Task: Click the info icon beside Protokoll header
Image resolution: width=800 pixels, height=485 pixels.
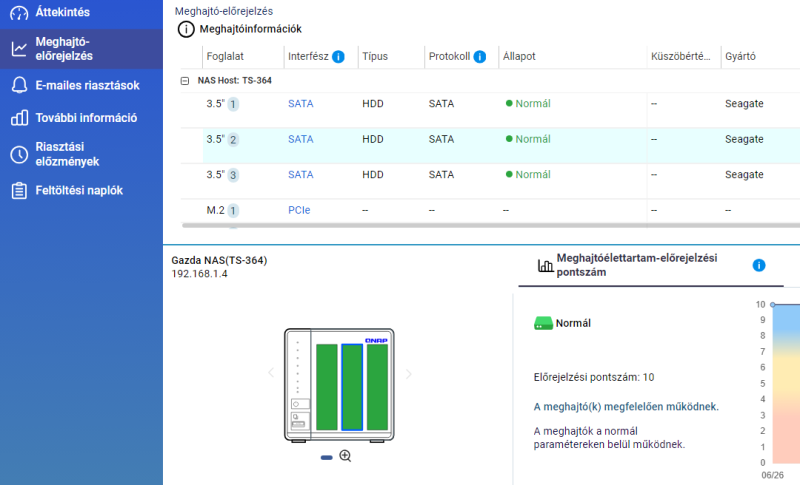Action: point(480,57)
